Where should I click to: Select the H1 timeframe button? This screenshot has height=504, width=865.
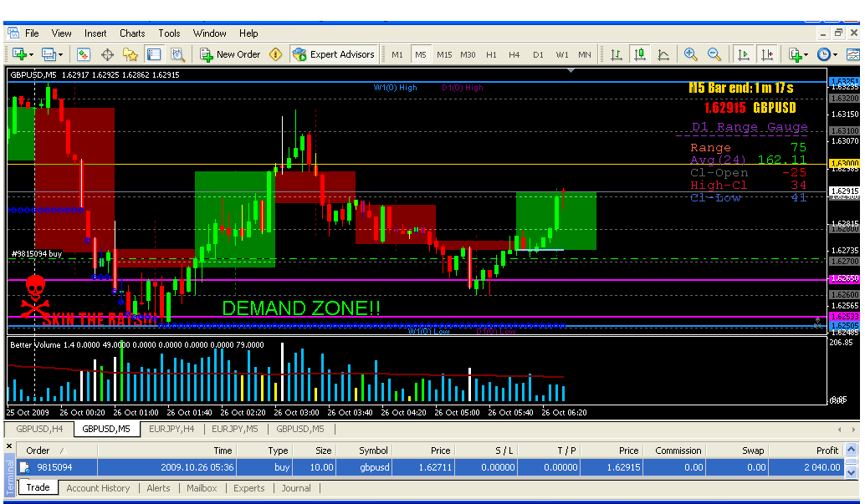pos(491,54)
